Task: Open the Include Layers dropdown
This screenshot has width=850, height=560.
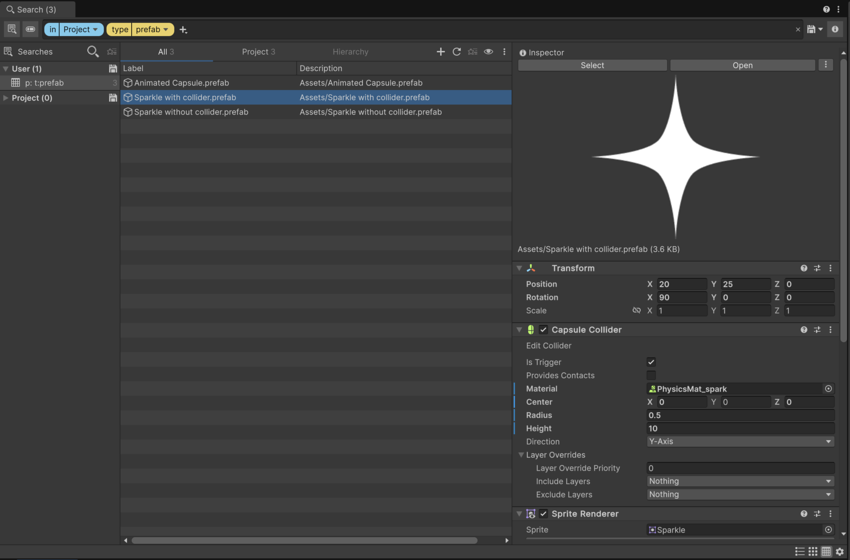Action: 740,481
